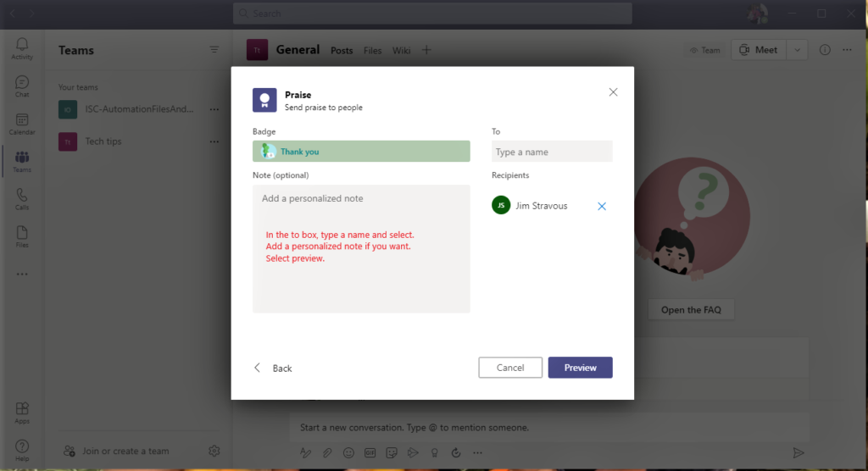Switch to the Files tab
The image size is (868, 471).
click(373, 50)
